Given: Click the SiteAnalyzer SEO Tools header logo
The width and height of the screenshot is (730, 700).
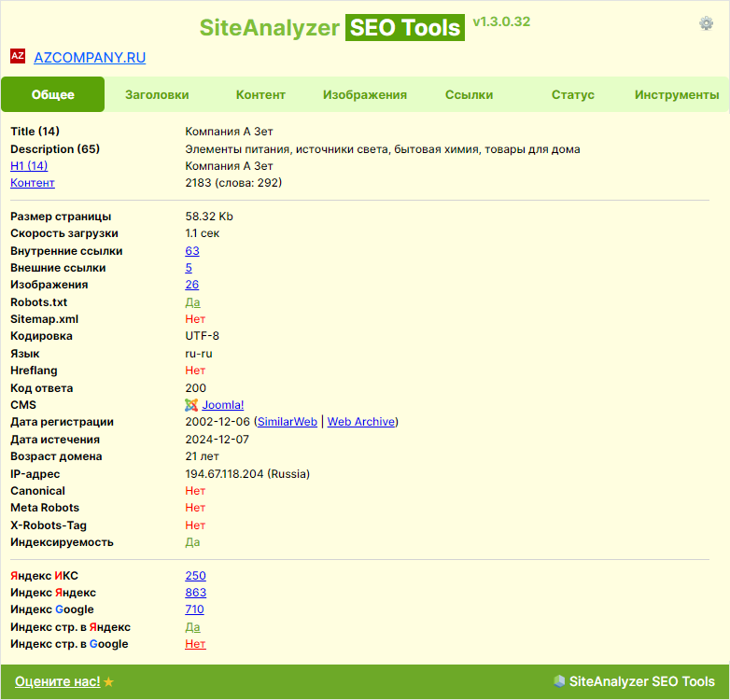Looking at the screenshot, I should pos(332,27).
